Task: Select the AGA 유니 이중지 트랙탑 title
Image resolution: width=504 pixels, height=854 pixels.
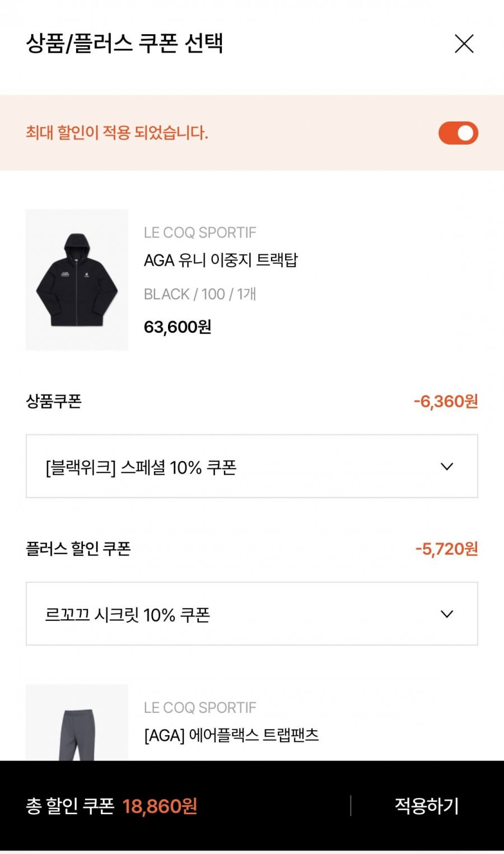Action: pos(221,260)
